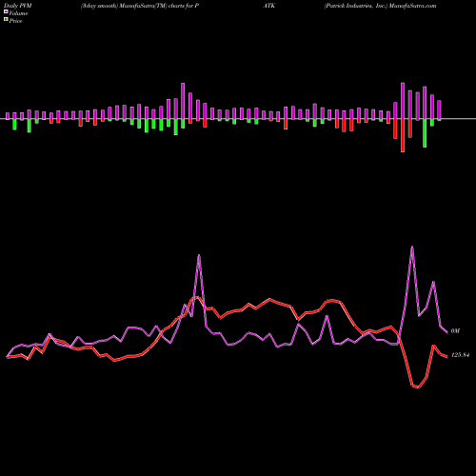Click the highest peak of the magenta volume line

coord(412,247)
